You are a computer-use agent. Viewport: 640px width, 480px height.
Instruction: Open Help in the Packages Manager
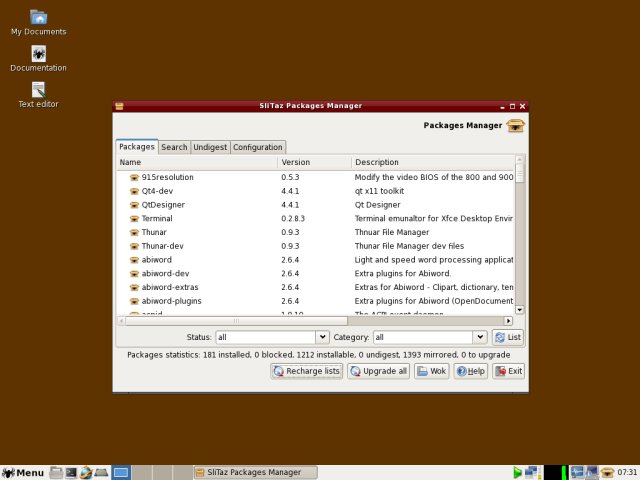tap(471, 371)
